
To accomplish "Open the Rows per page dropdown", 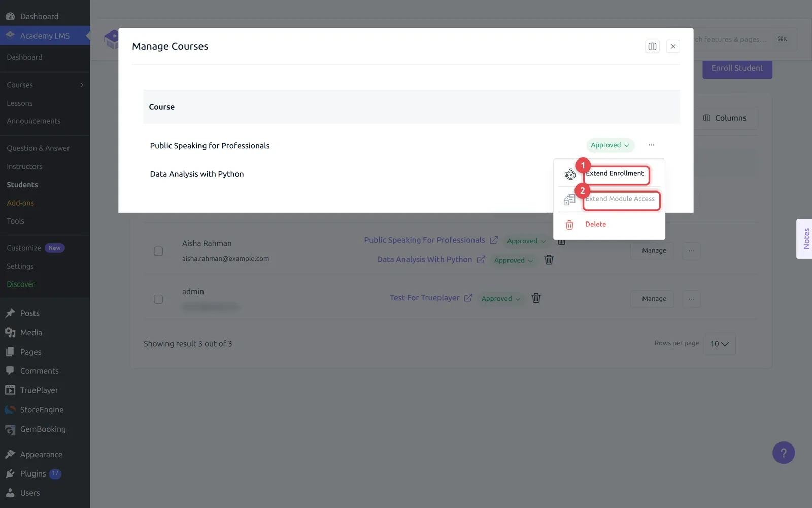I will pyautogui.click(x=720, y=344).
